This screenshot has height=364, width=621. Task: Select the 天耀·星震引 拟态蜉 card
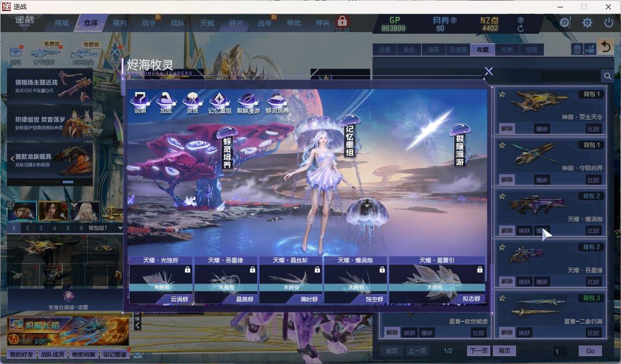[x=437, y=280]
